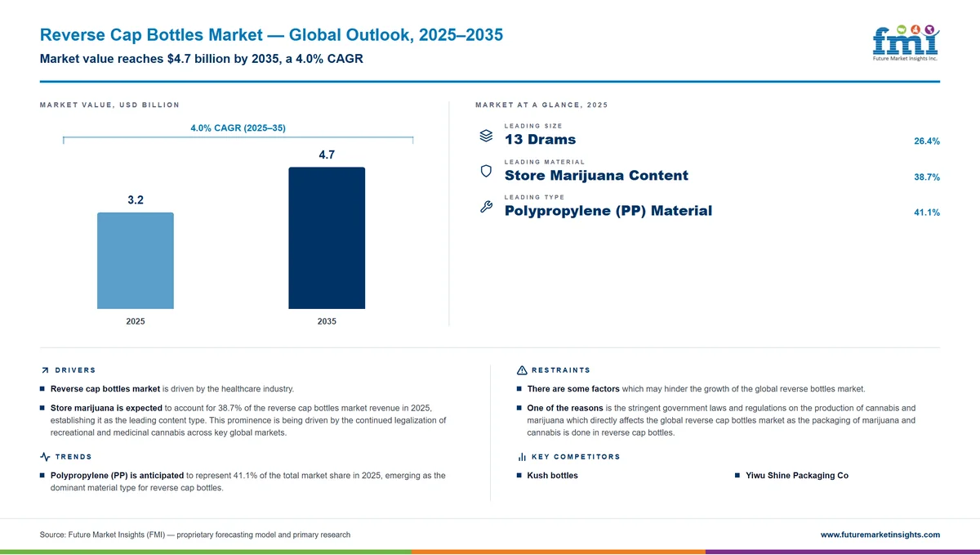This screenshot has width=980, height=555.
Task: Click the 26.4% percentage
Action: point(927,141)
